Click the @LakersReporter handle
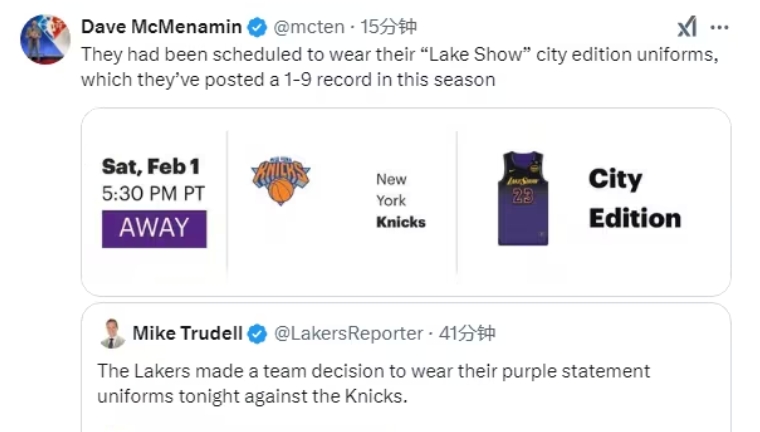The width and height of the screenshot is (760, 432). [x=347, y=333]
